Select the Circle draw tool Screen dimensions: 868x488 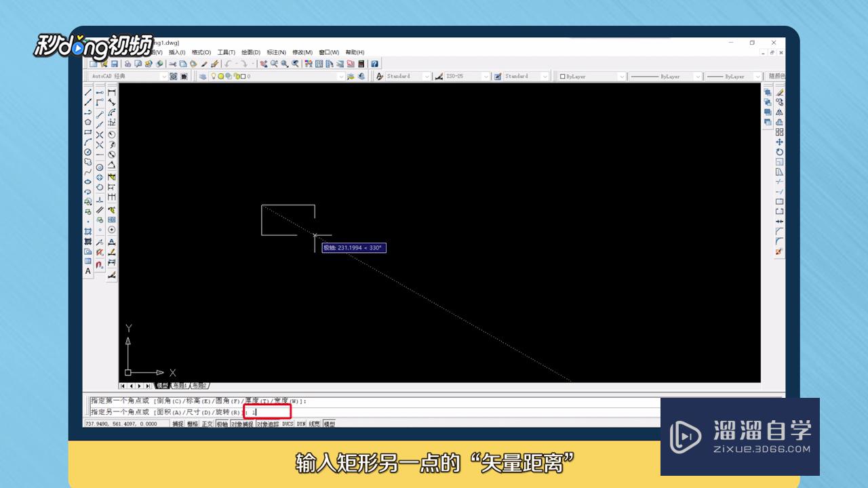87,152
